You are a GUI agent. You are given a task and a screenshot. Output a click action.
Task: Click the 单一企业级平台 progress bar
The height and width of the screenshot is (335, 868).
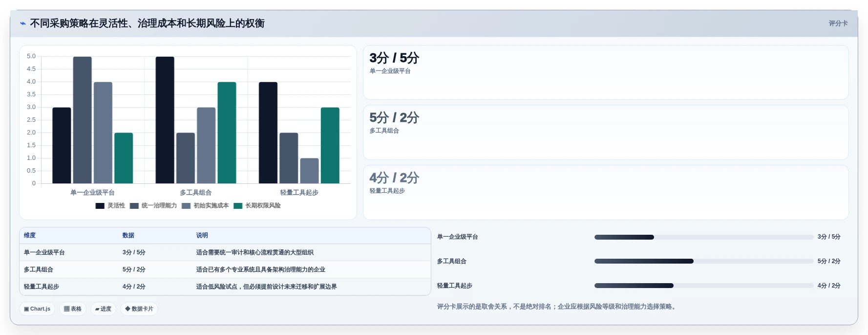(x=704, y=237)
